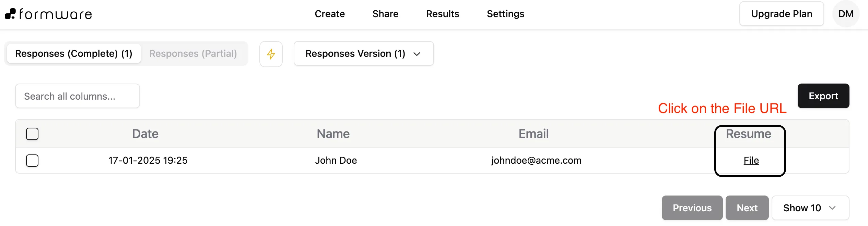
Task: Click the Date column header
Action: pos(145,134)
